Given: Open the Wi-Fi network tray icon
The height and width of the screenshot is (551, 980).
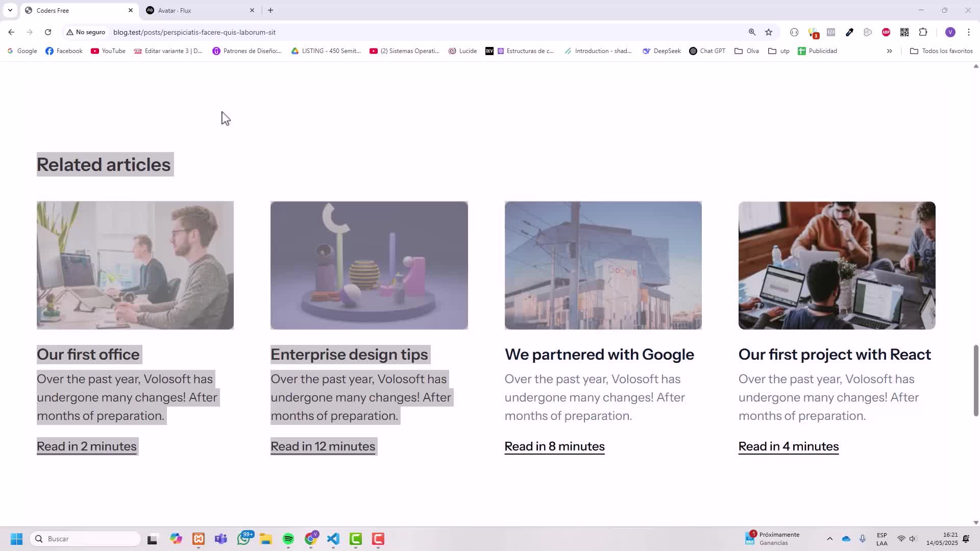Looking at the screenshot, I should [901, 539].
